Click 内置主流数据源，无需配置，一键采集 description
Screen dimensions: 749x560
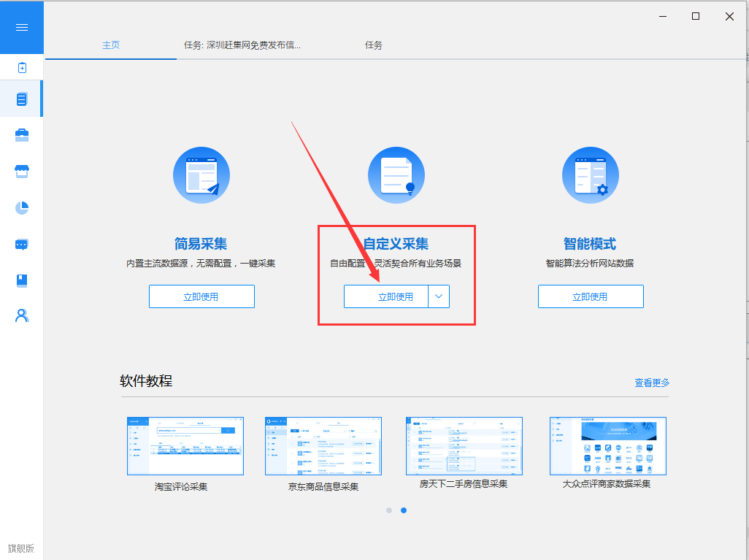(201, 264)
